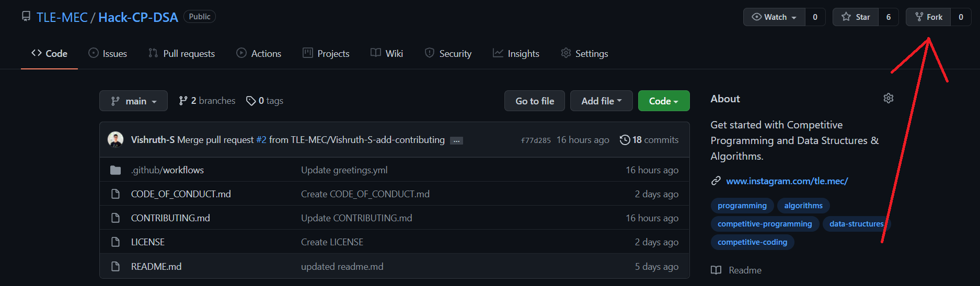Viewport: 980px width, 286px height.
Task: Select the algorithms topic tag
Action: click(803, 206)
